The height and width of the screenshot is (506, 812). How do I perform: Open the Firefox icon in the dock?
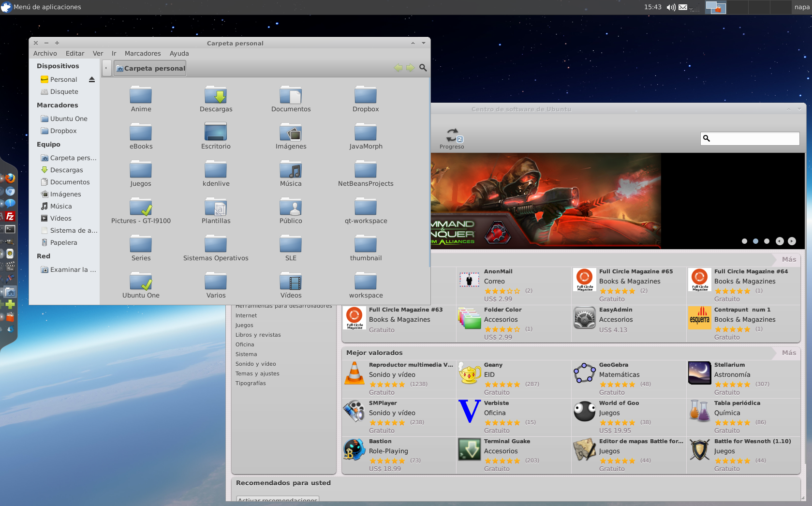click(10, 178)
